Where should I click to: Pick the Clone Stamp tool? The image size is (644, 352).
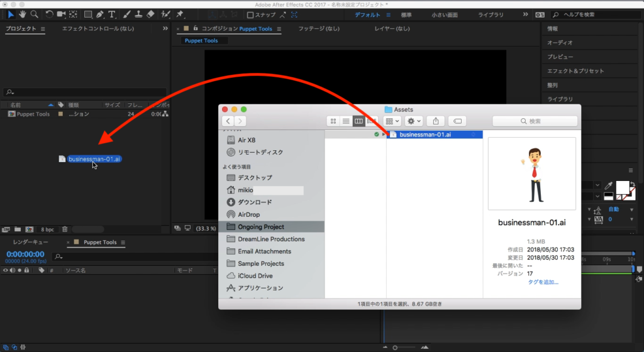[x=137, y=14]
